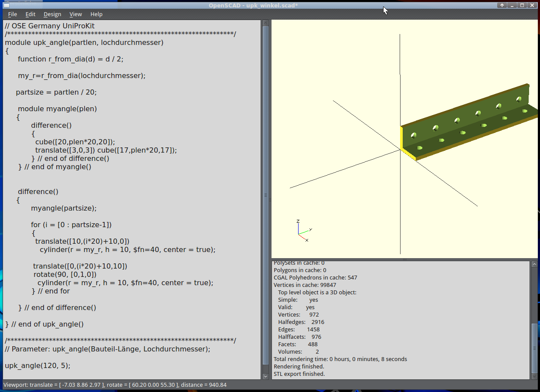Open the View menu

tap(76, 14)
